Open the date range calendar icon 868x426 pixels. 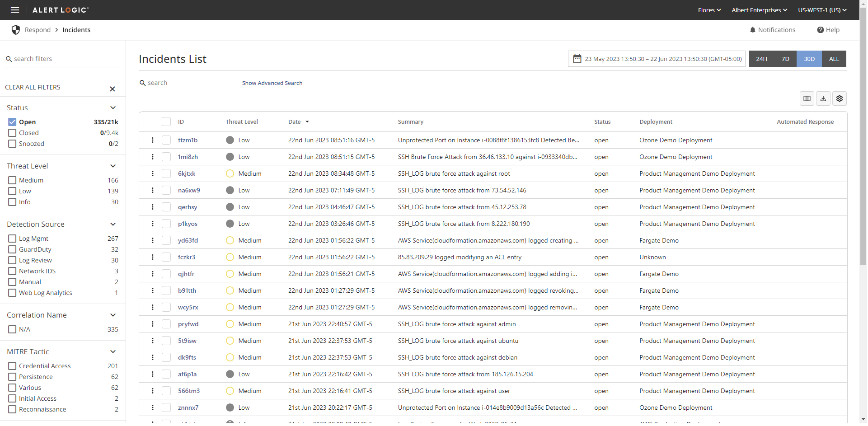(x=577, y=59)
